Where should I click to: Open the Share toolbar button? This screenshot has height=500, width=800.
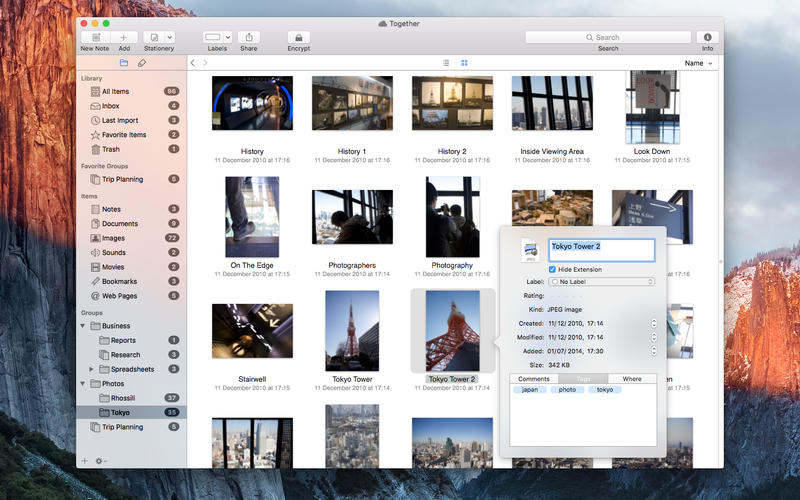click(249, 37)
